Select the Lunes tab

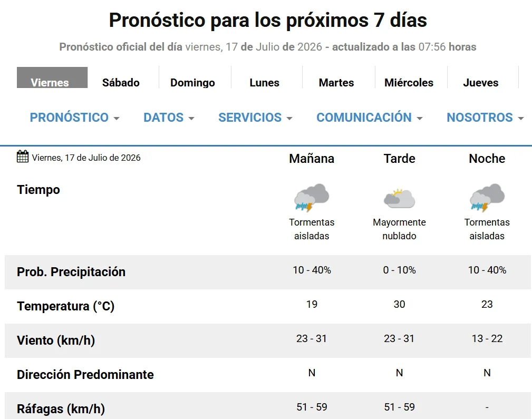click(x=264, y=82)
